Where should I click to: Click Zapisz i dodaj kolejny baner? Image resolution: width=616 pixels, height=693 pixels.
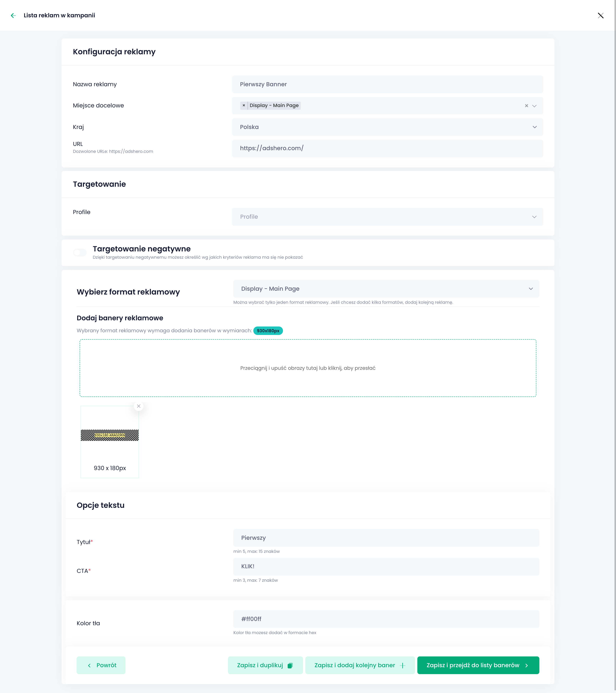pos(360,665)
